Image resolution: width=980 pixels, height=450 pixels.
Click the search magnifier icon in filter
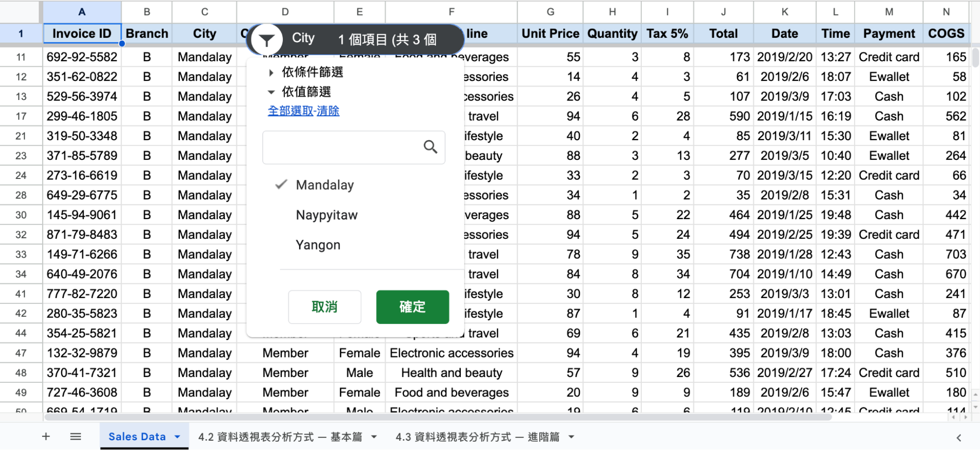(430, 147)
